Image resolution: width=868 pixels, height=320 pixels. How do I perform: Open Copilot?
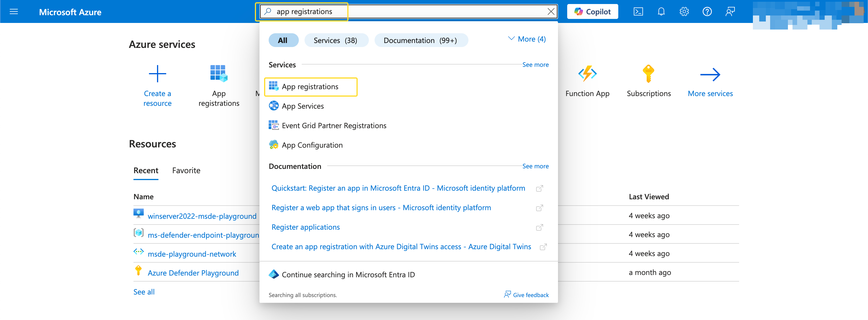pyautogui.click(x=592, y=12)
